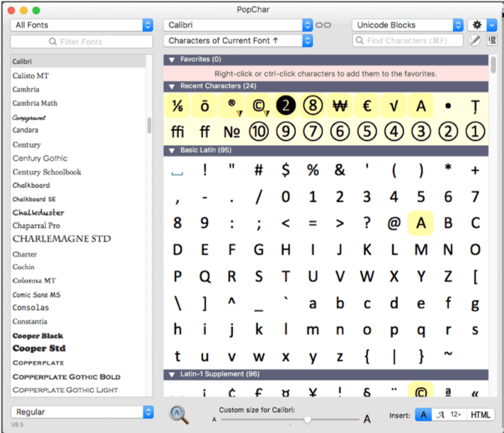
Task: Select the ff ligature recent character
Action: tap(205, 132)
